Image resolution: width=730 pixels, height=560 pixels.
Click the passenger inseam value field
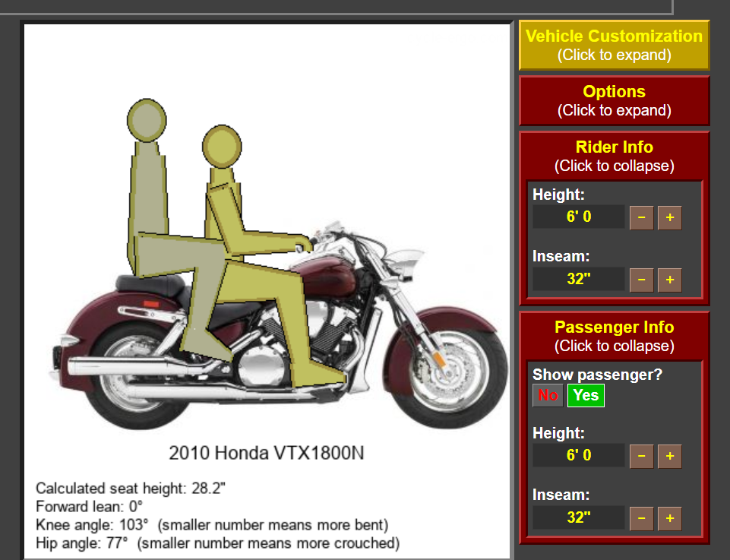(578, 517)
